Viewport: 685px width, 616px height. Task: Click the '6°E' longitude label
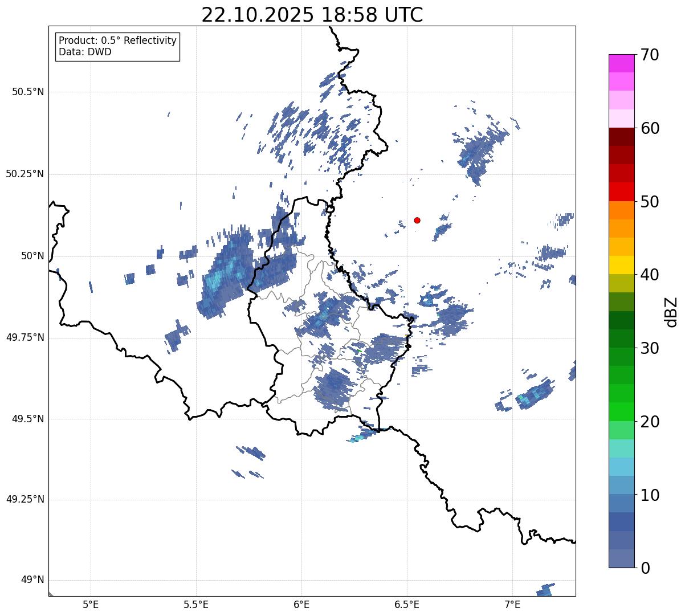coord(301,605)
